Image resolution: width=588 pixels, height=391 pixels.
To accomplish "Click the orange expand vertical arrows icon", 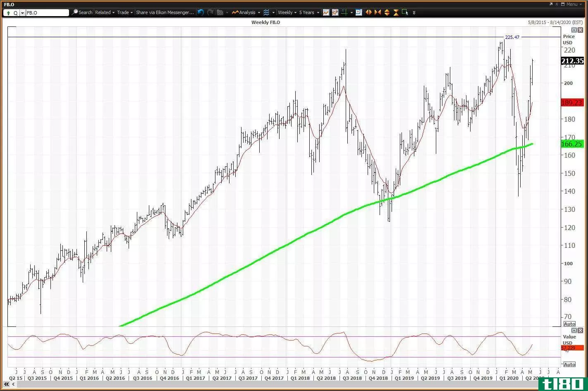I will (x=387, y=12).
